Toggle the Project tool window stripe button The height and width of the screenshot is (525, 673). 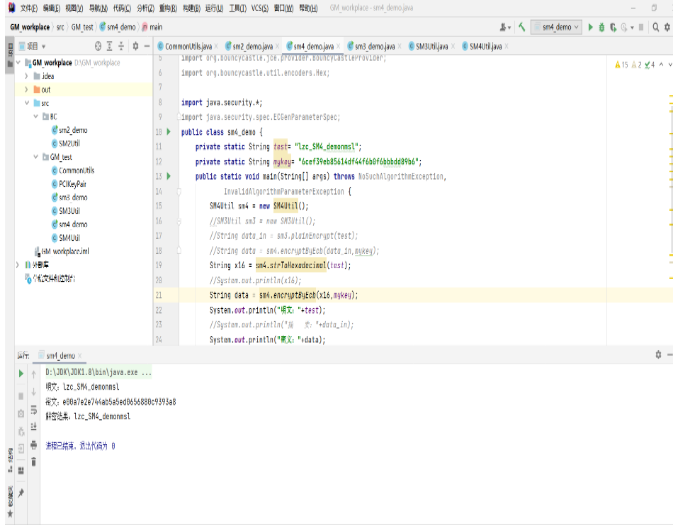10,56
